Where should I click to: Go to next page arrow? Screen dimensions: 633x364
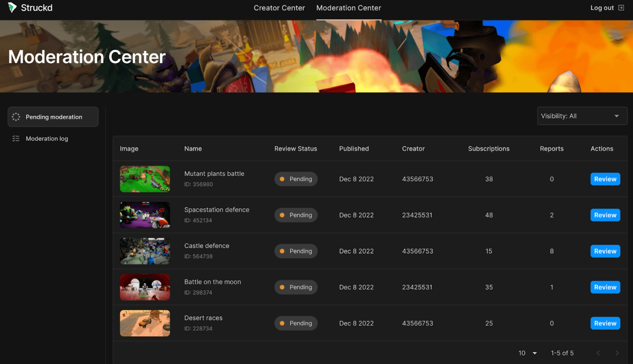click(x=617, y=353)
